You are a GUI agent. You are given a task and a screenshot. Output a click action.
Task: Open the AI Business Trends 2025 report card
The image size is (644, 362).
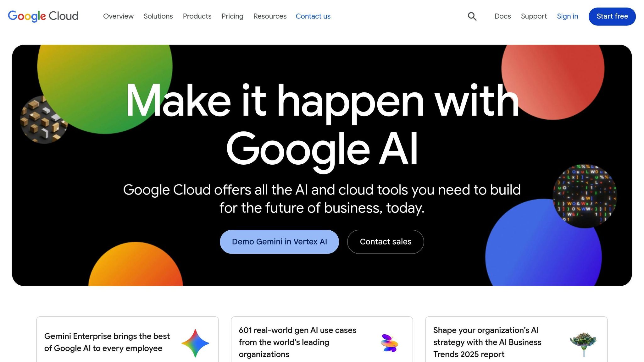pyautogui.click(x=517, y=341)
